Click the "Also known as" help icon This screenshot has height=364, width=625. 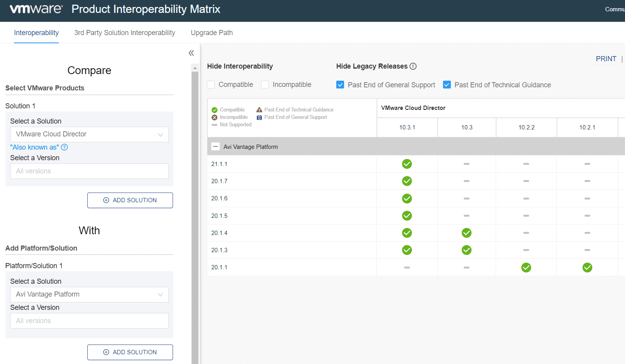tap(64, 147)
